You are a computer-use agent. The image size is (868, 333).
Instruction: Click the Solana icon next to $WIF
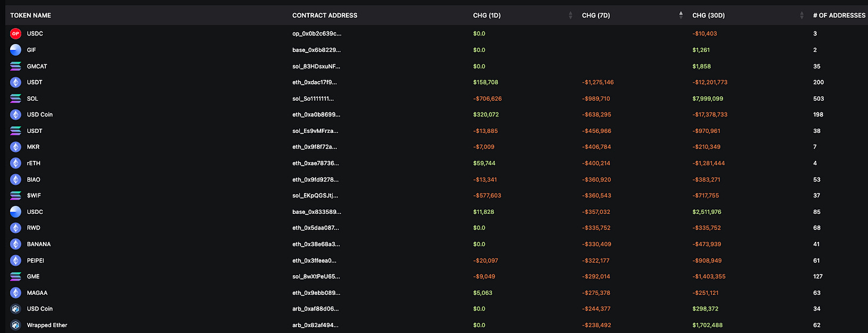(15, 195)
